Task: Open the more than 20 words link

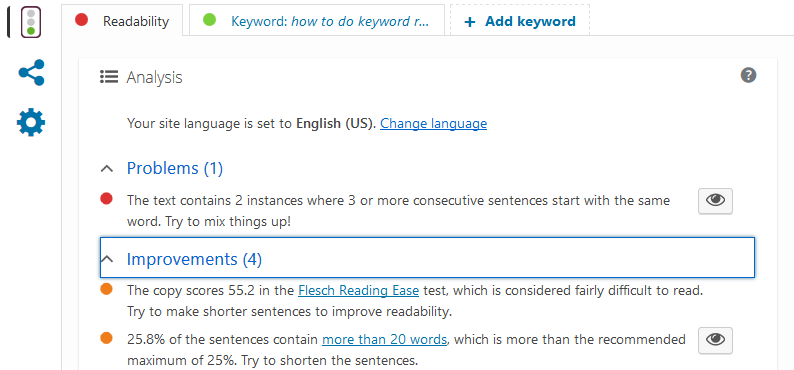Action: click(x=384, y=339)
